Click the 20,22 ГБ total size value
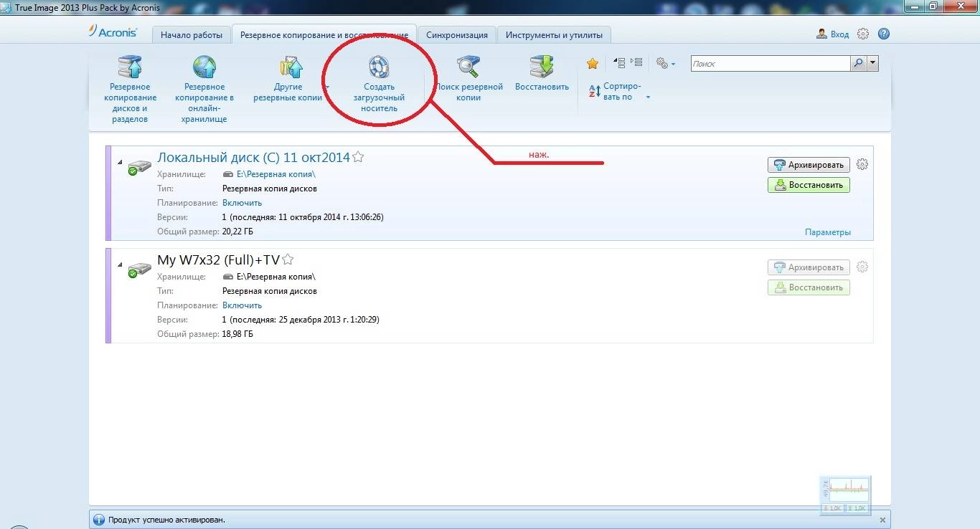This screenshot has width=980, height=529. click(x=237, y=232)
